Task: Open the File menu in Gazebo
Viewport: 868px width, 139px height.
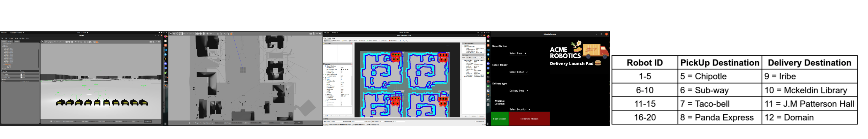Action: click(x=2, y=38)
